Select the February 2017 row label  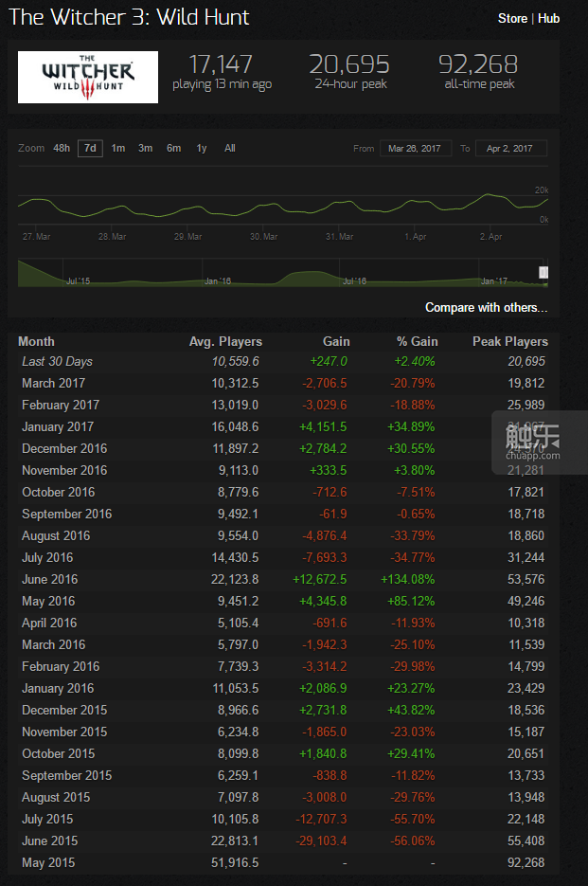coord(61,406)
